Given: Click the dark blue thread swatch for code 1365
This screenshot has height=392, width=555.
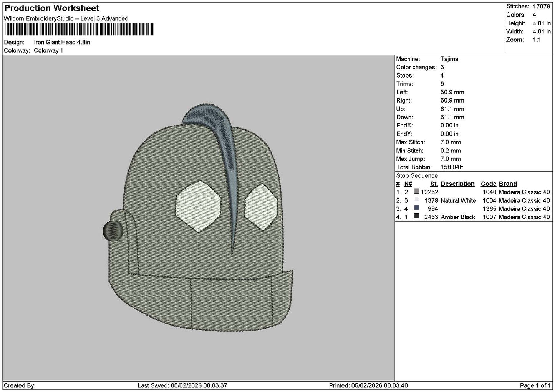Looking at the screenshot, I should 416,208.
